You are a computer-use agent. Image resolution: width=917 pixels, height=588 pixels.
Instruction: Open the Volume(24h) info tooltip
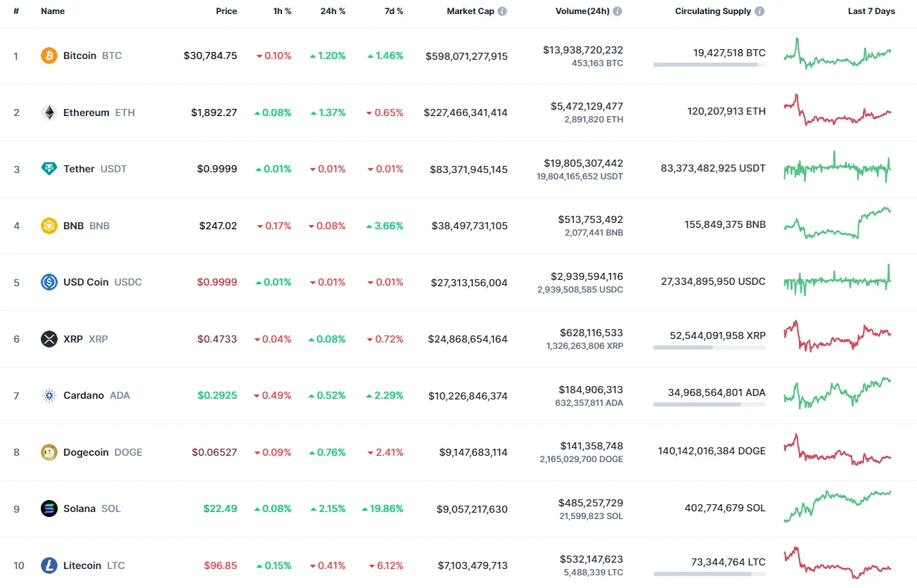pyautogui.click(x=618, y=11)
